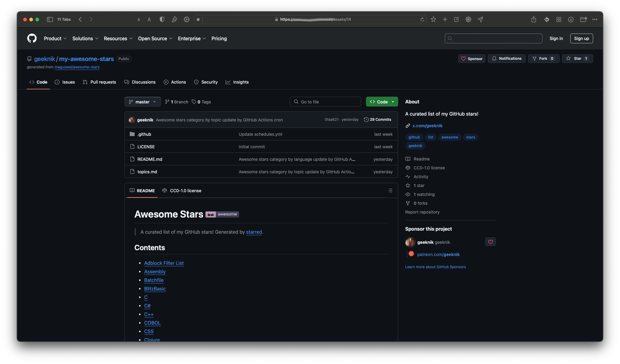Select the CC0-1.0 license tab

tap(182, 191)
